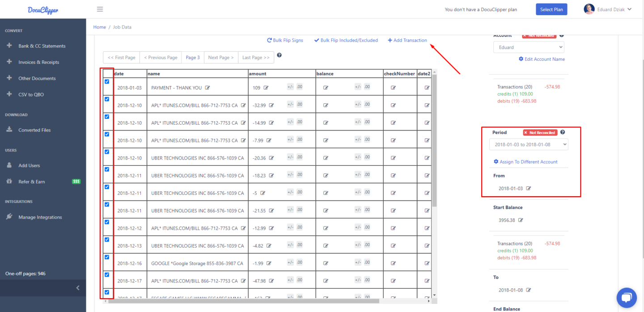This screenshot has height=312, width=644.
Task: Click the Edit Account Name link
Action: pyautogui.click(x=542, y=59)
